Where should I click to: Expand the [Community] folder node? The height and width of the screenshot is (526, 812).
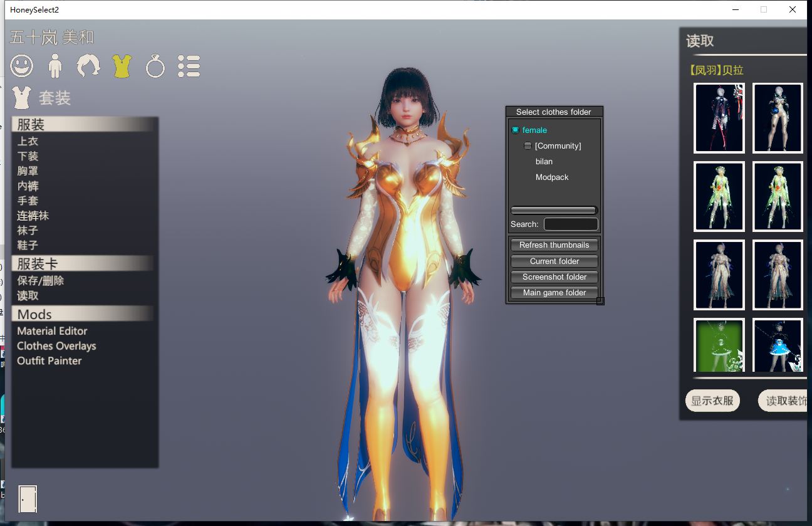(x=528, y=145)
